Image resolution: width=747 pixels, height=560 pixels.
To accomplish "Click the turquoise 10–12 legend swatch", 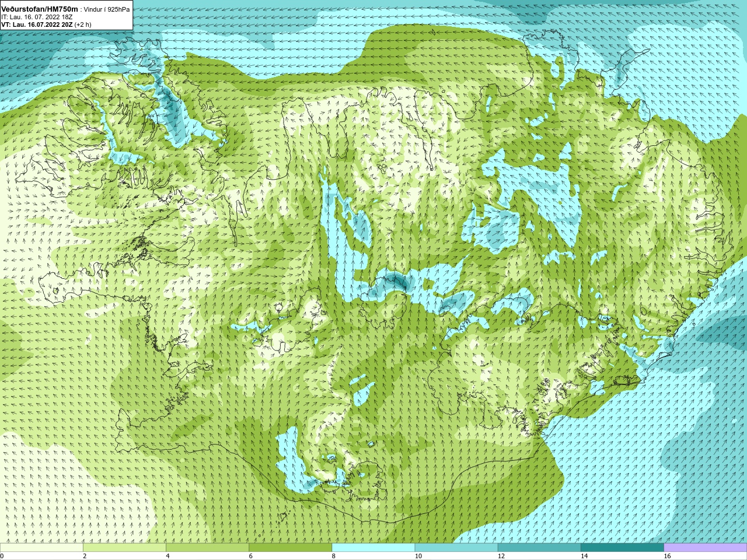I will coord(456,548).
